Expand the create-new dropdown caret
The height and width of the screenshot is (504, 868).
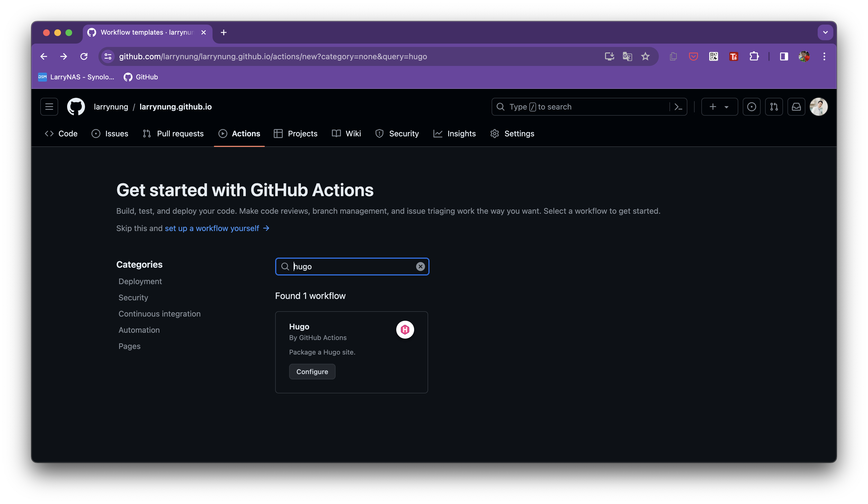point(727,107)
